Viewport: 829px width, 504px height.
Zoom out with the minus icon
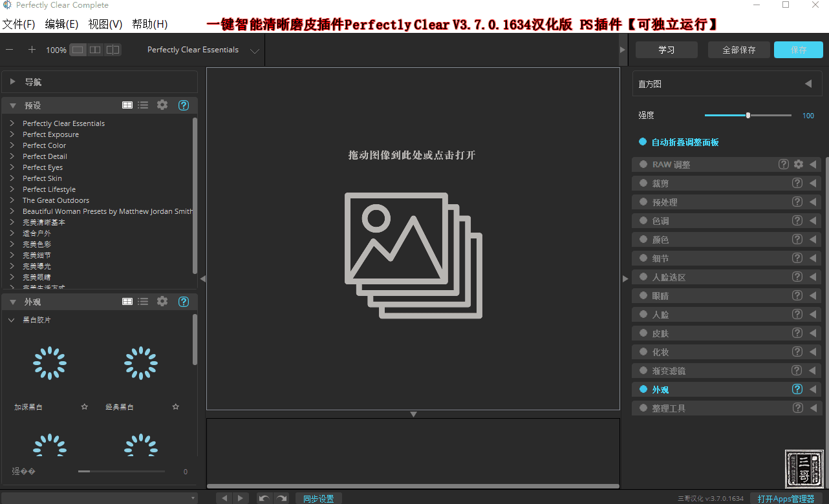pos(10,50)
